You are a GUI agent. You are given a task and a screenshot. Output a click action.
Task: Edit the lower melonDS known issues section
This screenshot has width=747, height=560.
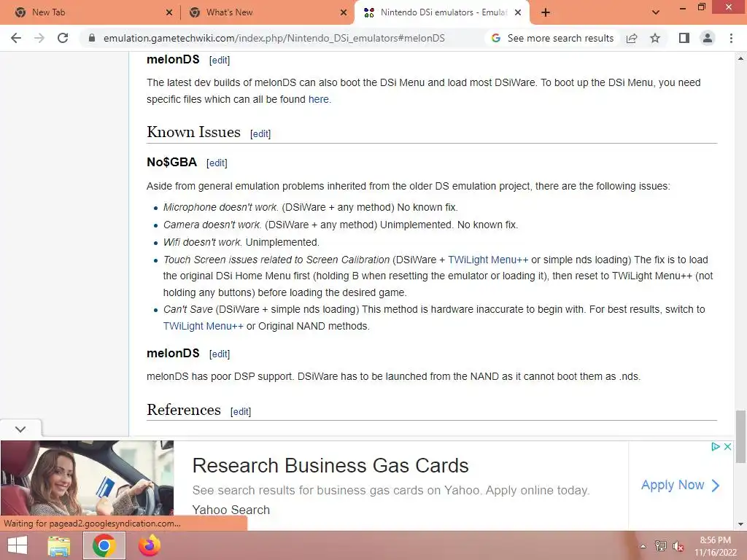coord(219,354)
